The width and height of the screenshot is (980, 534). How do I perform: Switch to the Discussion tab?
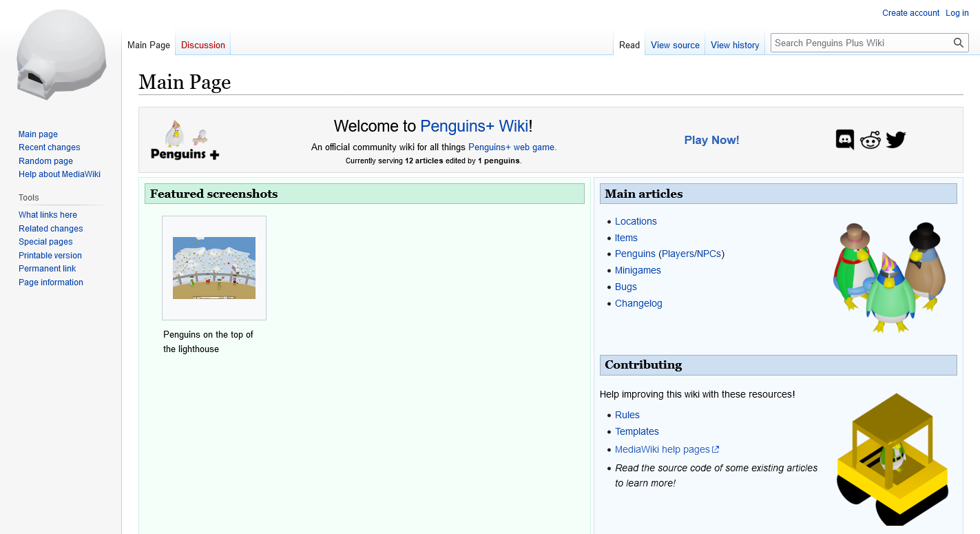[203, 45]
